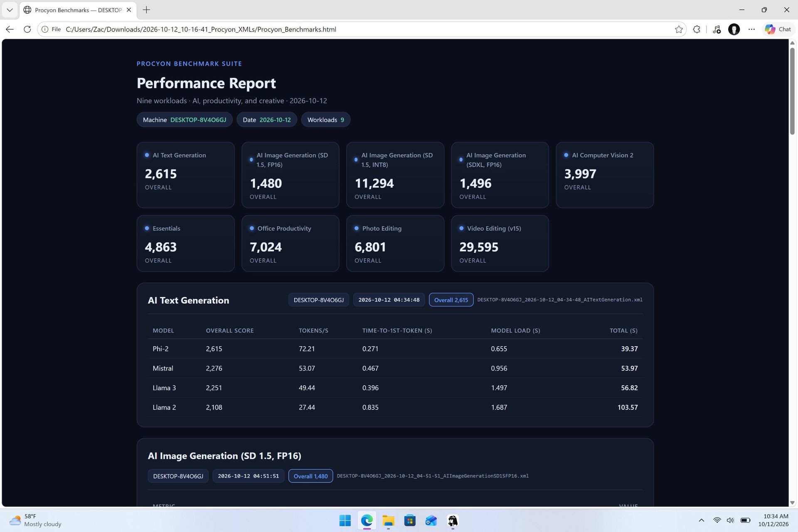Select the Llama 2 row name
The image size is (798, 532).
tap(164, 407)
